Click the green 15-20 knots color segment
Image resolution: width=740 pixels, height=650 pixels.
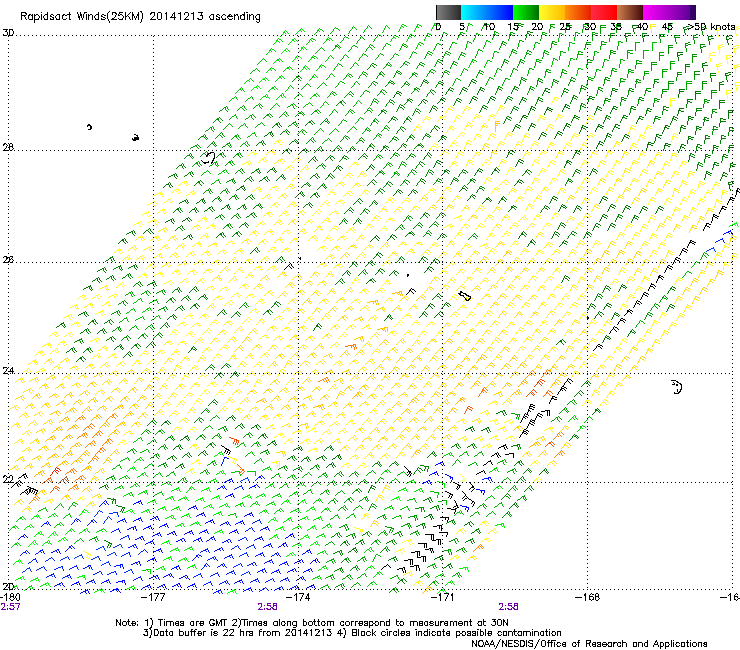526,12
